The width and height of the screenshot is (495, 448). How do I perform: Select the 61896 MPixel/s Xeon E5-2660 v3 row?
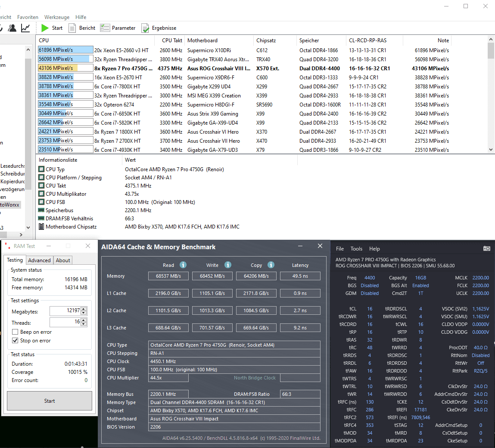click(x=244, y=50)
